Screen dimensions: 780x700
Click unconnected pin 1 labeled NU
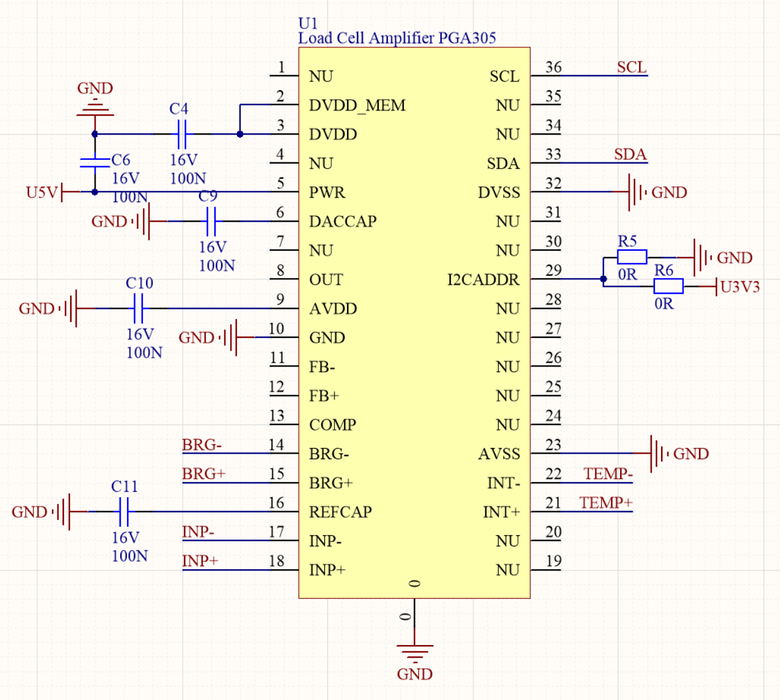[284, 76]
